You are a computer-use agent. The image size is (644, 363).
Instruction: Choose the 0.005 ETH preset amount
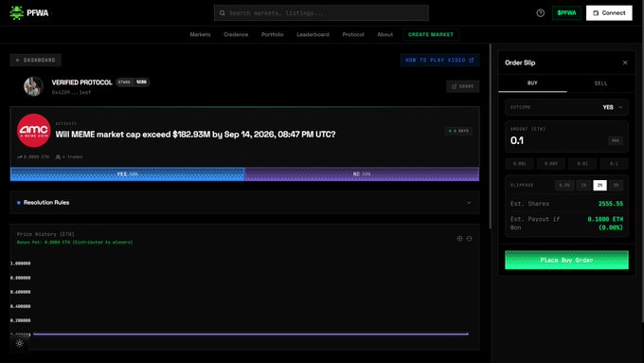(x=551, y=164)
